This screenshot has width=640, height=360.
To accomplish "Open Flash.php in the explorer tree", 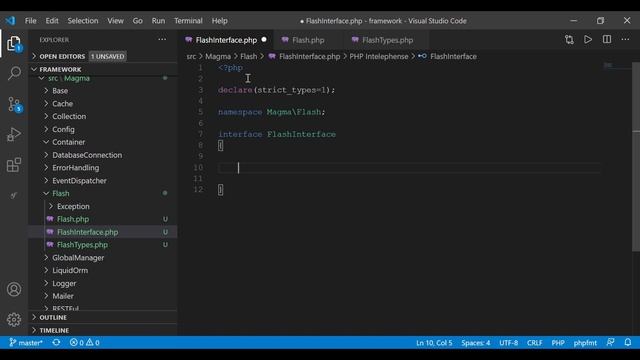I will point(102,219).
